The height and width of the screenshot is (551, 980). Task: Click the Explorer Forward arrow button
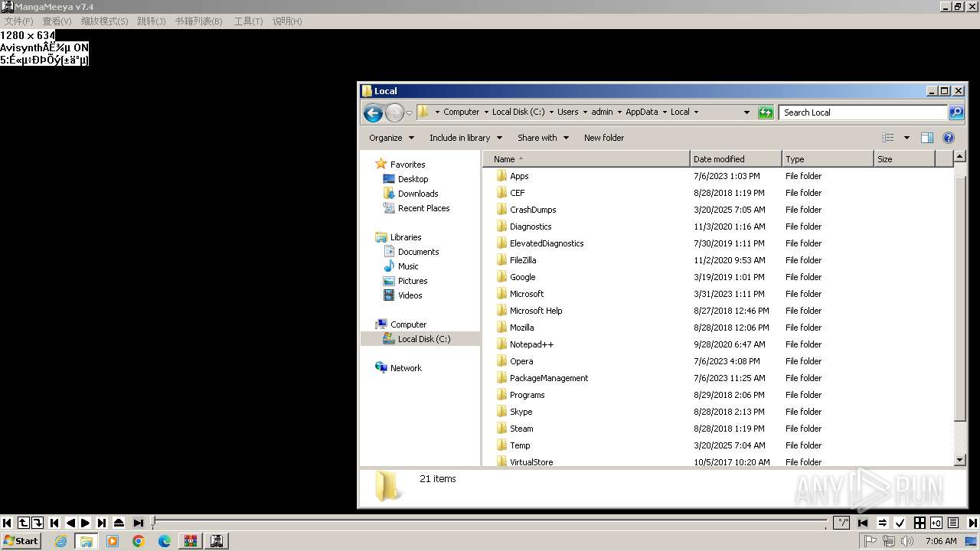point(394,112)
